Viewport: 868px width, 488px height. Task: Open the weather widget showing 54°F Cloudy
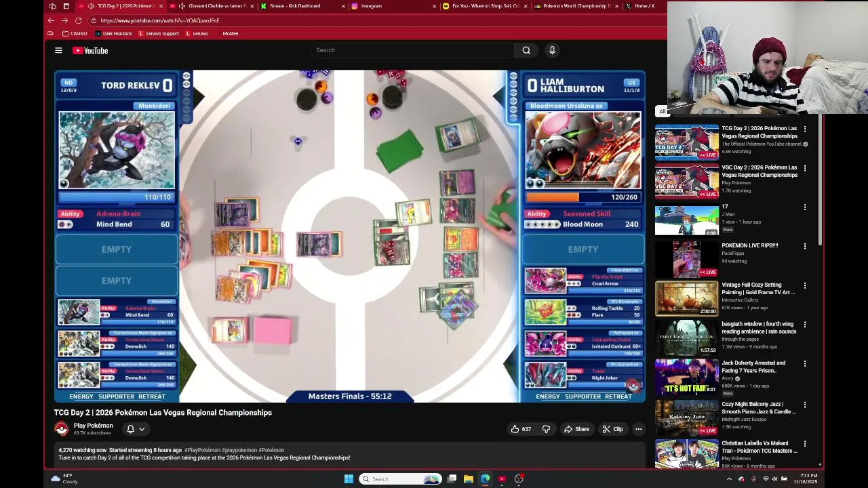click(x=64, y=479)
